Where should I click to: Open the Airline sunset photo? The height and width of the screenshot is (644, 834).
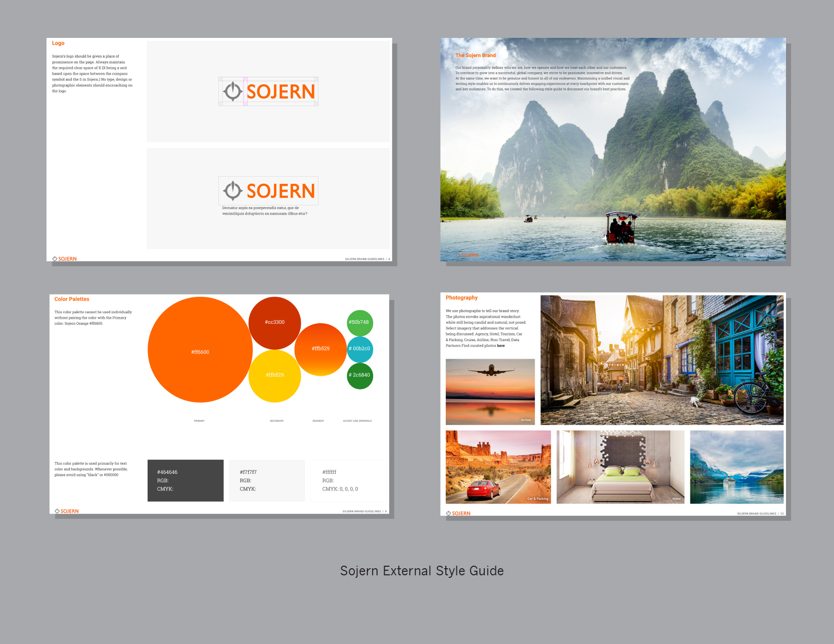490,391
